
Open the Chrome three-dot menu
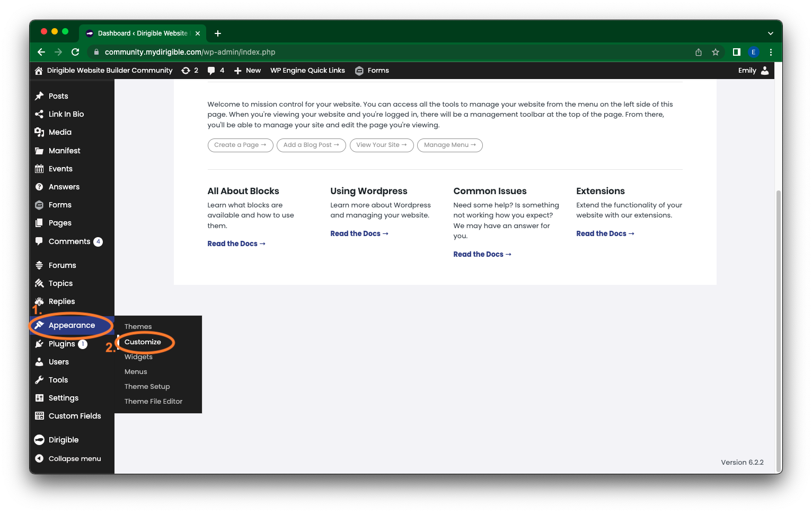tap(771, 52)
